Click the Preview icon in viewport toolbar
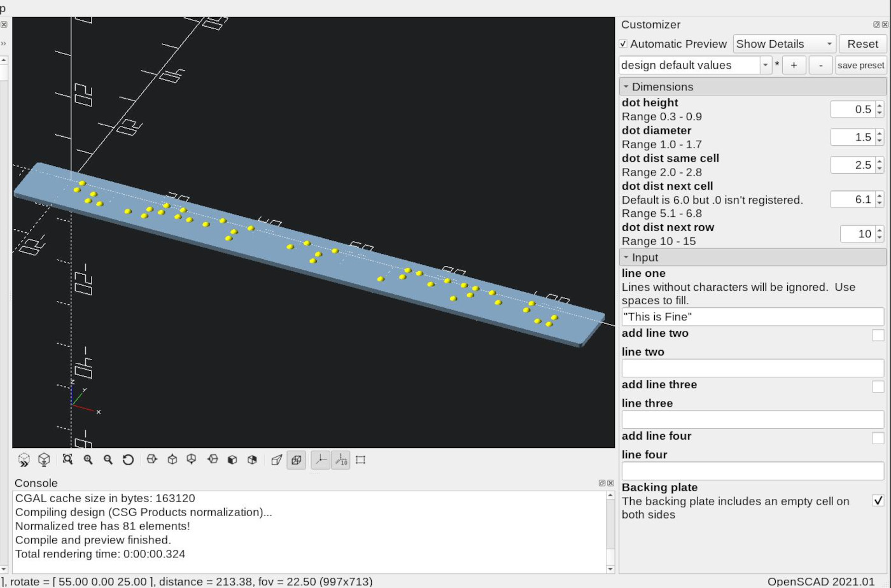This screenshot has width=891, height=588. (24, 459)
